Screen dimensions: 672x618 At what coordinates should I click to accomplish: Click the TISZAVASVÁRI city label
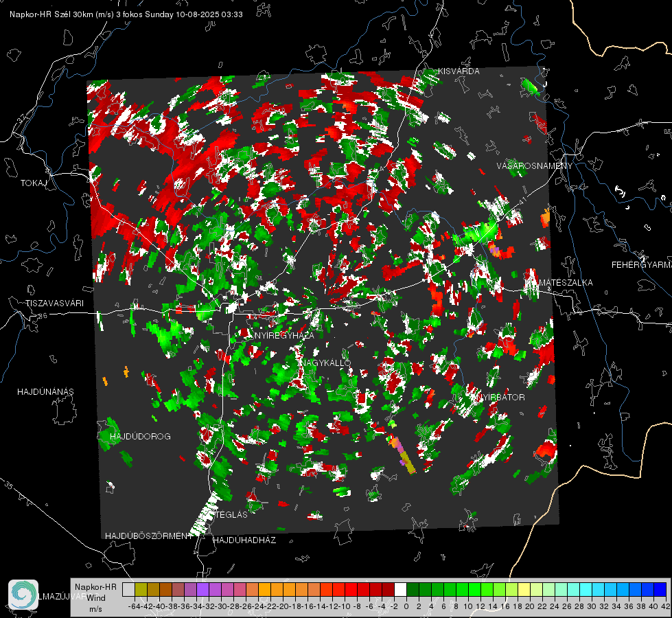[54, 304]
